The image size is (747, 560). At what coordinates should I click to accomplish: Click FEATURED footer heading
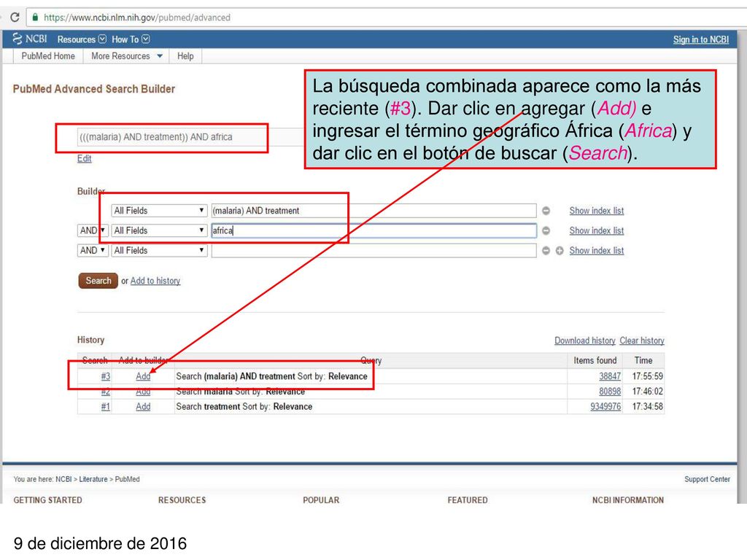coord(468,500)
